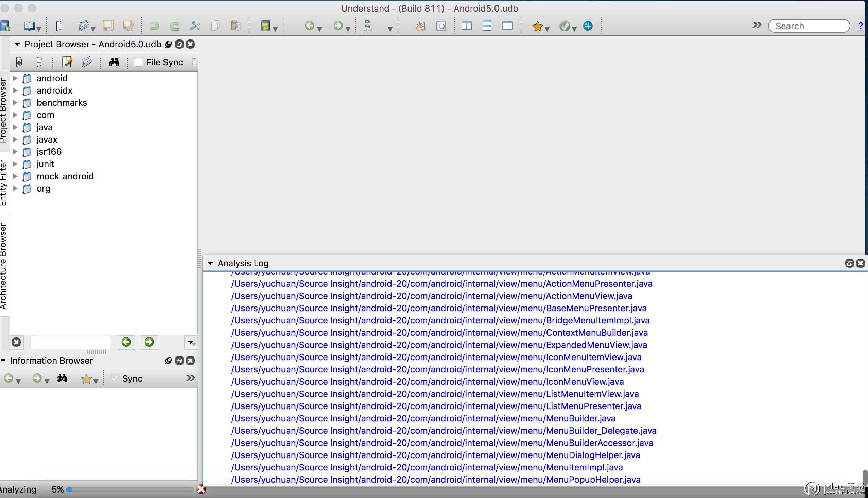
Task: Click the graph hierarchy diagram icon
Action: (368, 26)
